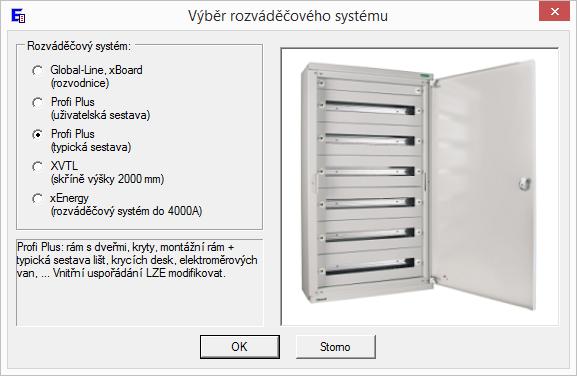Screen dimensions: 577x376
Task: Click the '(rozvodnice)' label text
Action: [x=80, y=83]
